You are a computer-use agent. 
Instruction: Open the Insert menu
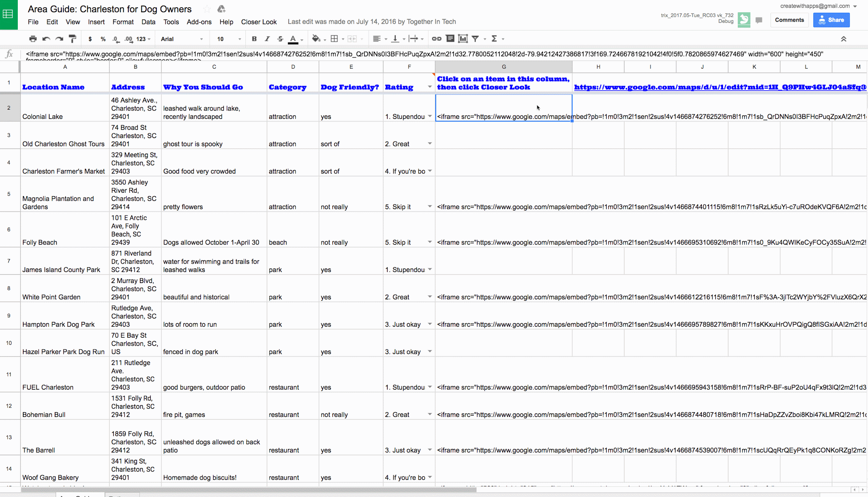(x=96, y=22)
